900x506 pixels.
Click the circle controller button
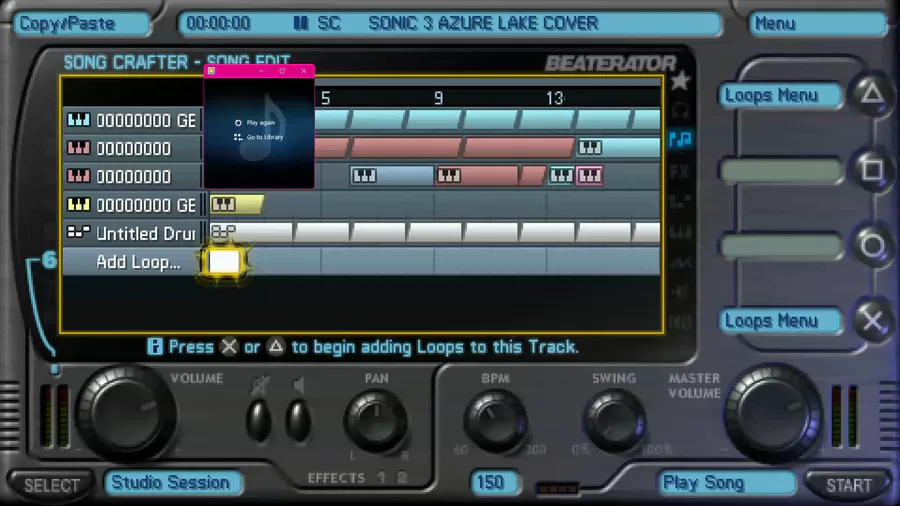[872, 246]
